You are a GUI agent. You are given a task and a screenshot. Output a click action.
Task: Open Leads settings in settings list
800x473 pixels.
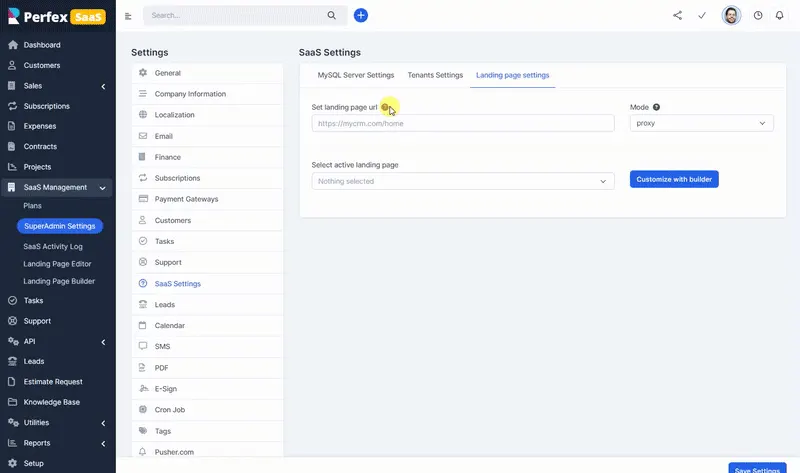pyautogui.click(x=207, y=305)
